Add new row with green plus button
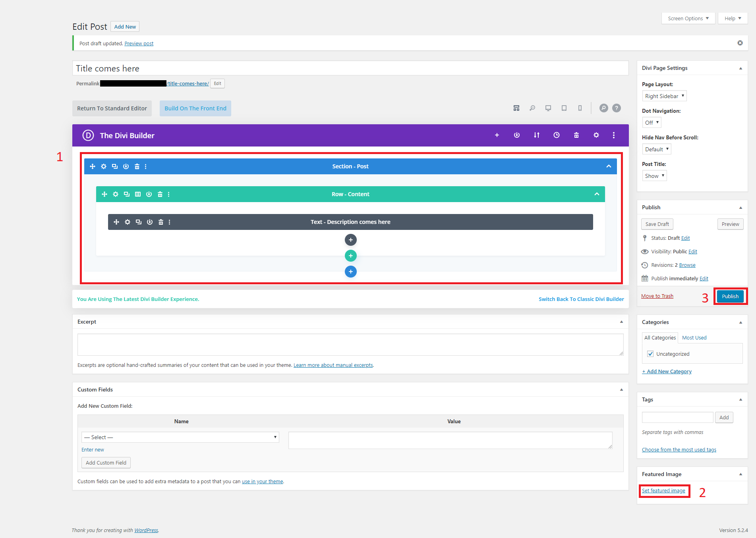Viewport: 756px width, 538px height. [x=351, y=256]
